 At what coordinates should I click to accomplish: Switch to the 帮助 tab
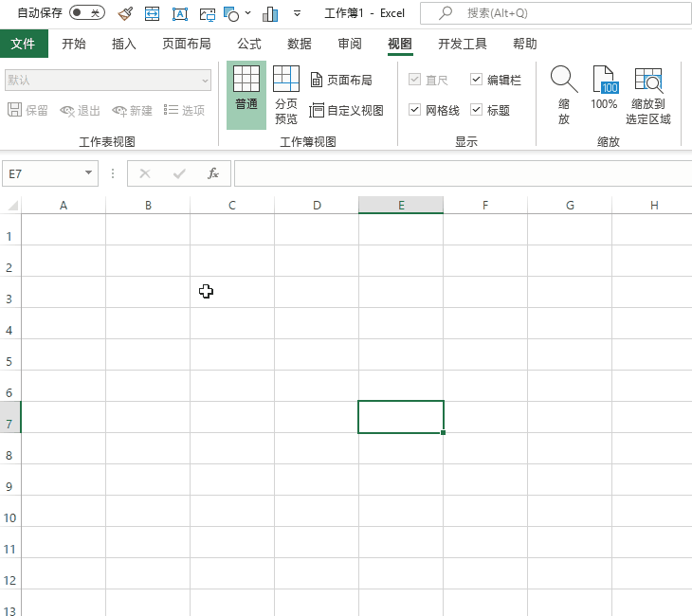click(x=525, y=44)
